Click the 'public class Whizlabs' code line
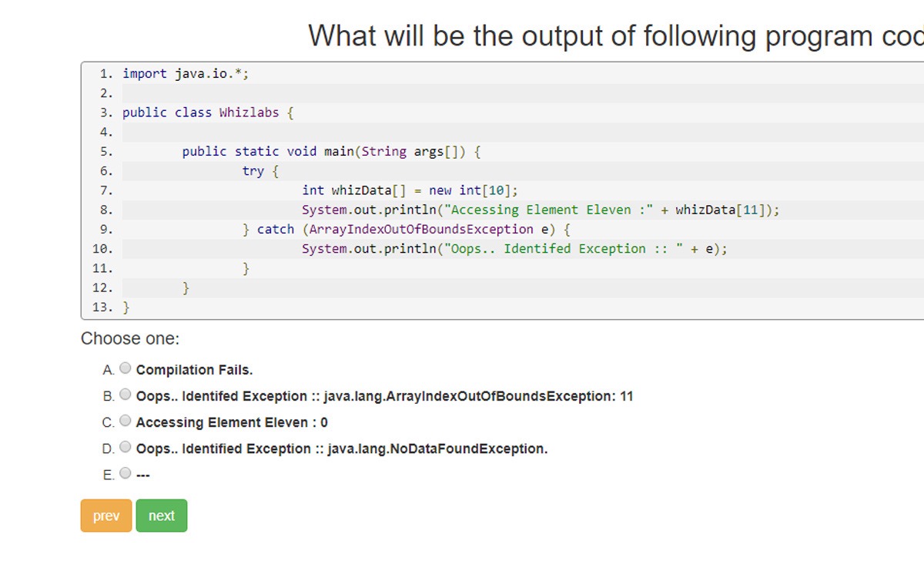924x578 pixels. [208, 113]
